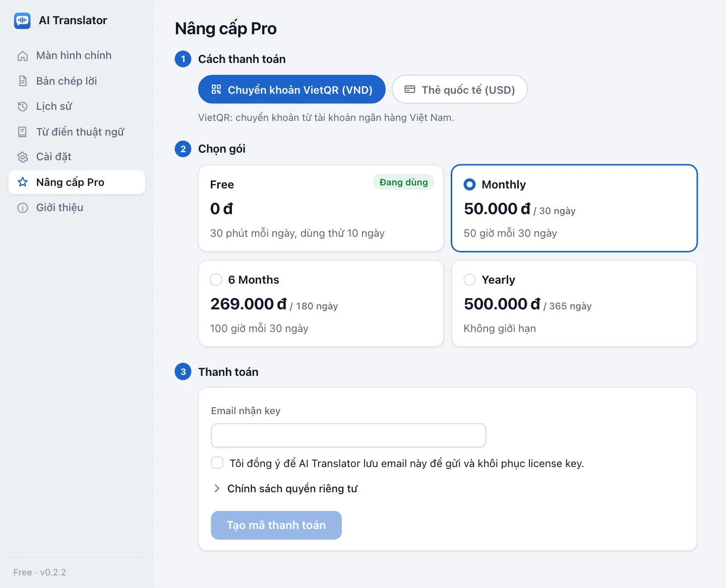Click the Free plan card
Viewport: 726px width, 588px height.
tap(321, 208)
